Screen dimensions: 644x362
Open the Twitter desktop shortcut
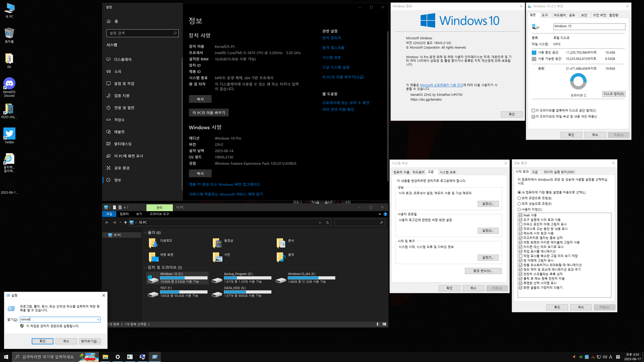9,136
